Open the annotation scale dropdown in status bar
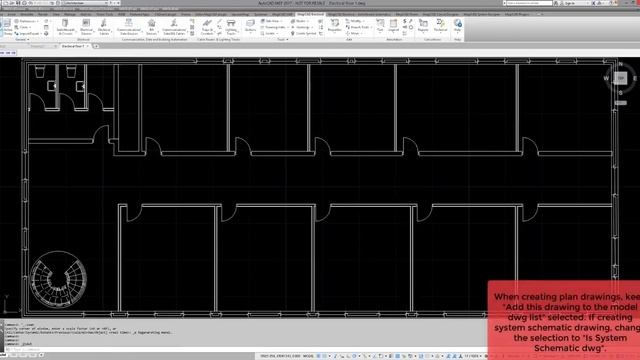Screen dimensions: 640x360 click(x=472, y=356)
